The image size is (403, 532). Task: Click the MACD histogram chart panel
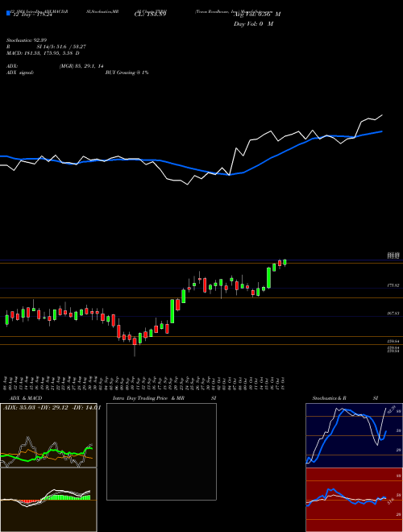click(48, 500)
